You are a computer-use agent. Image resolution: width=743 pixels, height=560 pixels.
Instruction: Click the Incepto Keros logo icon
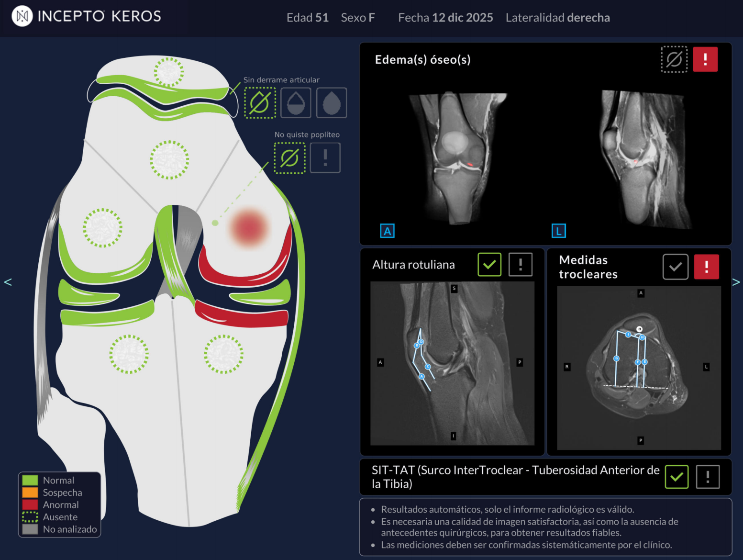22,16
